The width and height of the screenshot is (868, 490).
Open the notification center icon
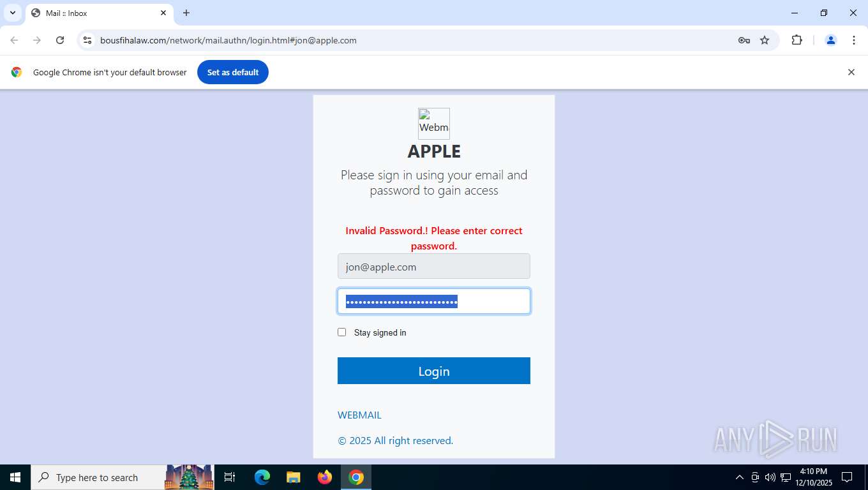pyautogui.click(x=847, y=477)
